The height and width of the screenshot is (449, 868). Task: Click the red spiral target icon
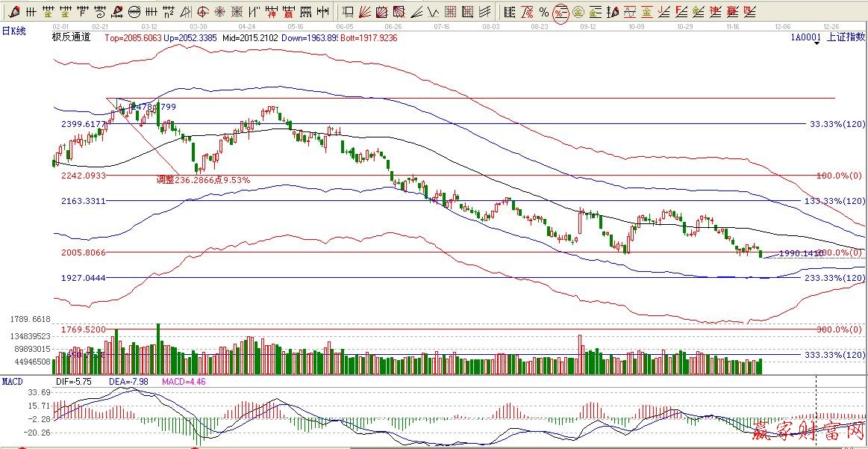203,12
